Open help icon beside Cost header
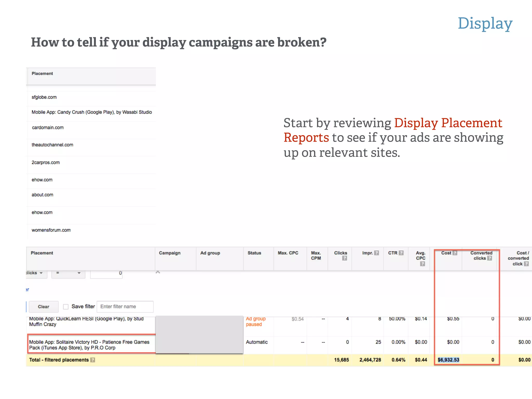The image size is (532, 399). pyautogui.click(x=455, y=253)
